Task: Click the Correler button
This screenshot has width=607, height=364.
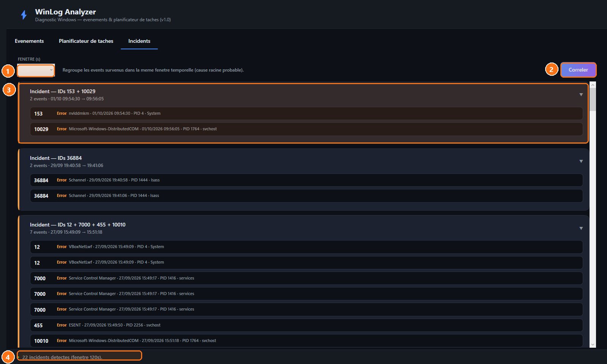Action: click(x=578, y=70)
